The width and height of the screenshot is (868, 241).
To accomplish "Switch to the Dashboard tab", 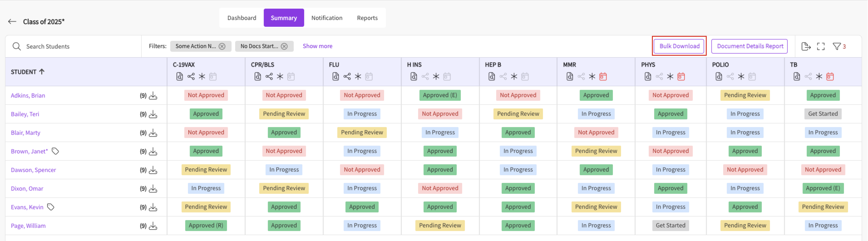I will [x=242, y=18].
